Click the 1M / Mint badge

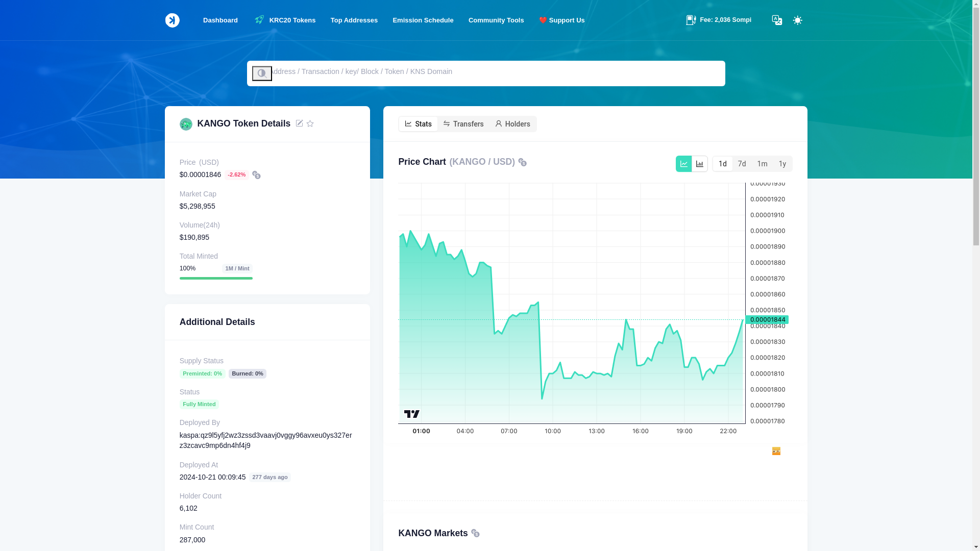237,268
